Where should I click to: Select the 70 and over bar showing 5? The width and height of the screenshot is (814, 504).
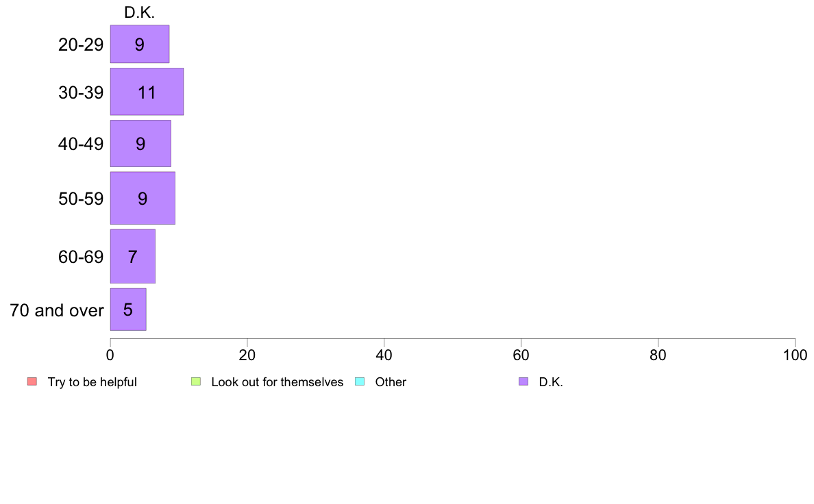(128, 310)
